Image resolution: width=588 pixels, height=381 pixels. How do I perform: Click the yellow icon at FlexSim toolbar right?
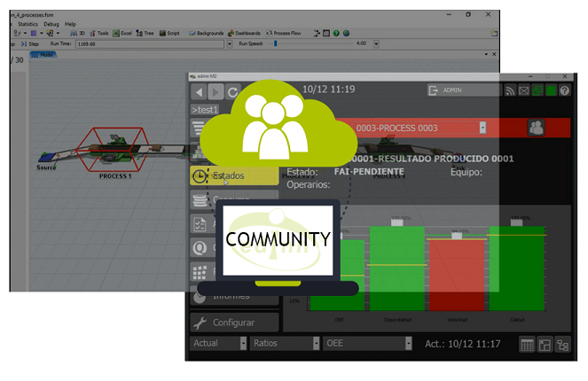494,34
